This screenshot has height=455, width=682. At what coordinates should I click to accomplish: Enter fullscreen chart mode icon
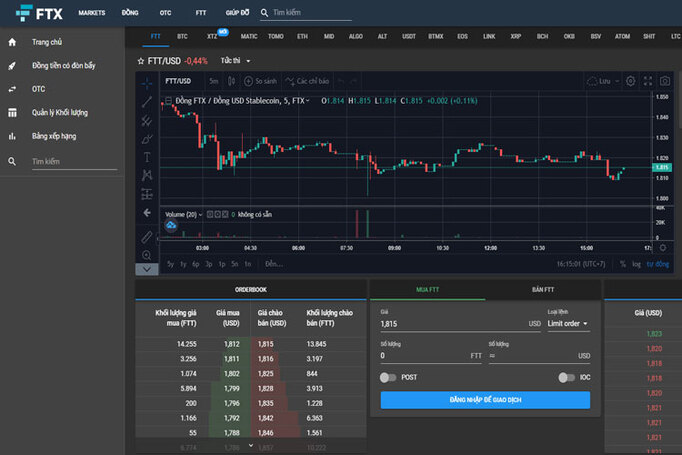(648, 81)
